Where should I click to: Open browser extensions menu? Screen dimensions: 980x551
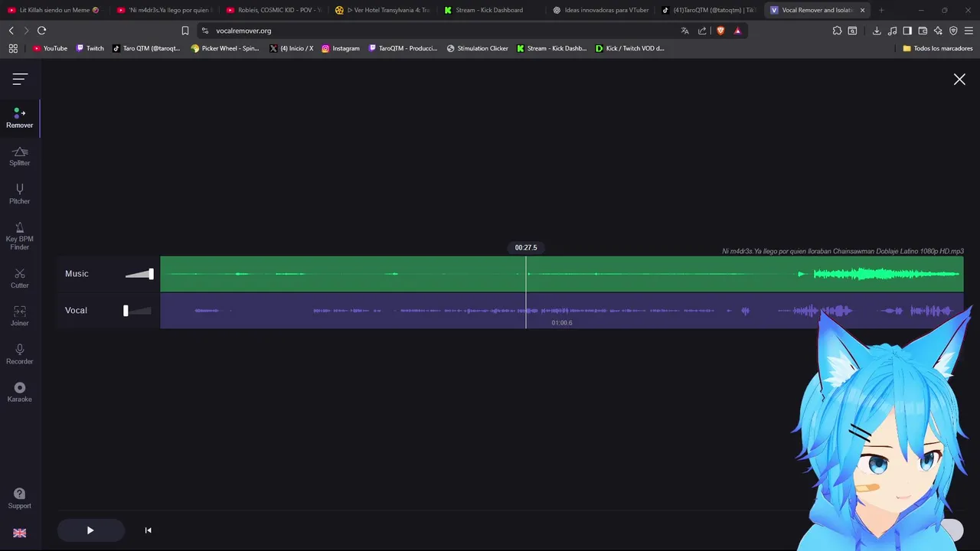(837, 31)
